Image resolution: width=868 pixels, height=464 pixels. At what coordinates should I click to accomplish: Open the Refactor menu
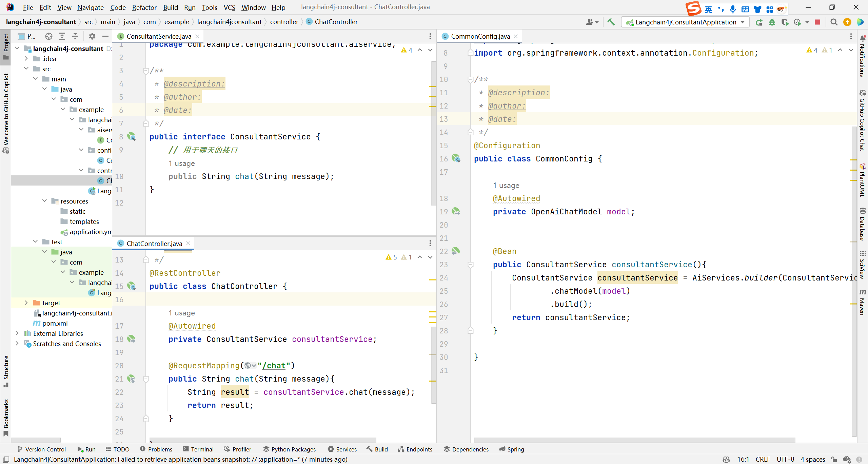144,7
